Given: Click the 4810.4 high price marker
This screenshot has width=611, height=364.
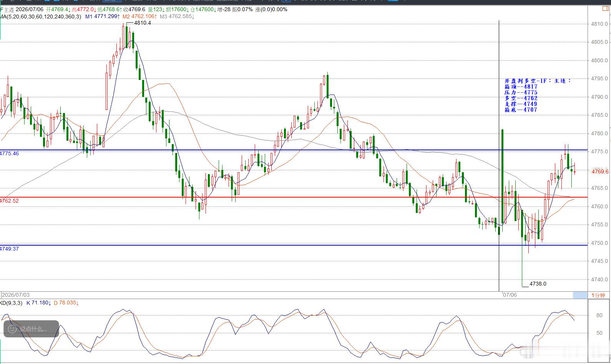Looking at the screenshot, I should pos(143,23).
